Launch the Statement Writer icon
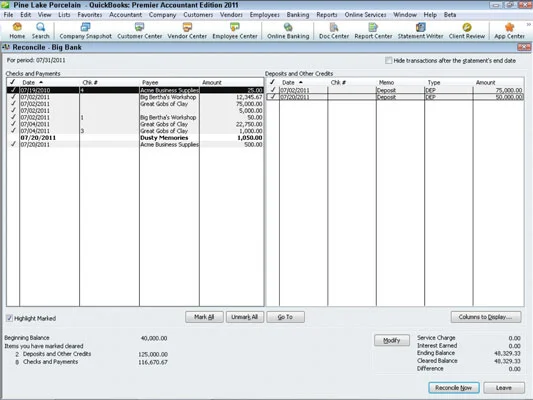 click(x=420, y=31)
